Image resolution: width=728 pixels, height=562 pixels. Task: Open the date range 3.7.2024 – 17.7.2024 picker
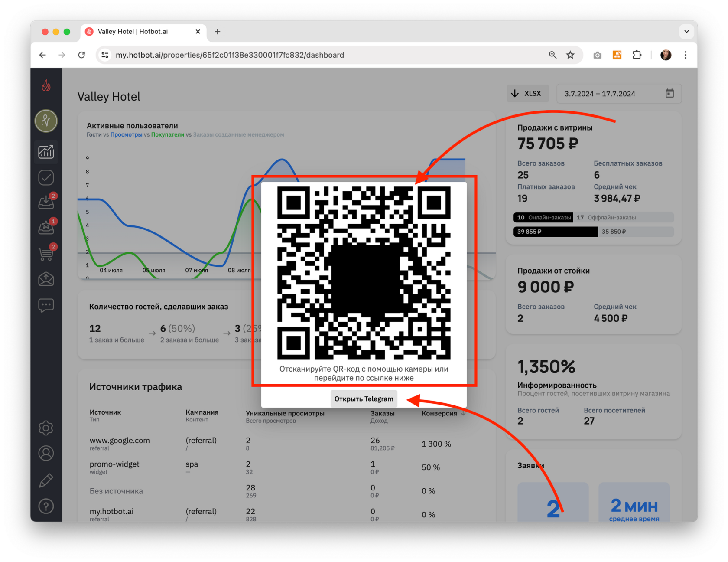point(619,94)
